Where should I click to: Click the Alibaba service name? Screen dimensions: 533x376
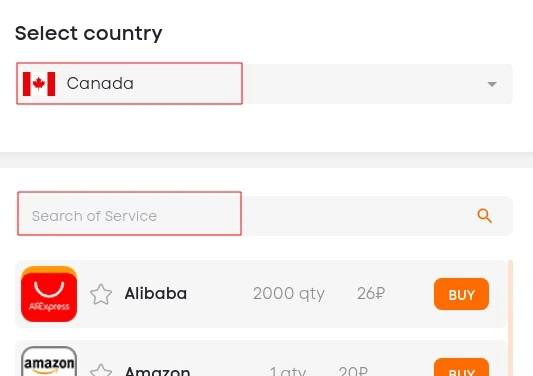tap(156, 293)
